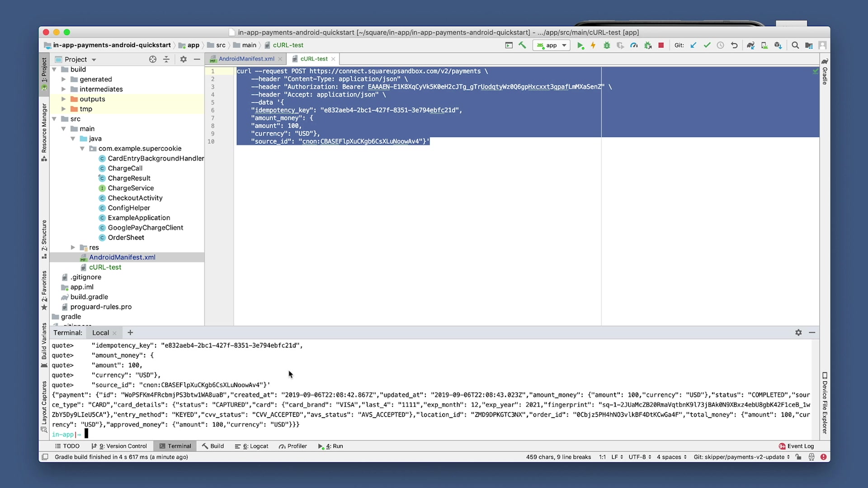The height and width of the screenshot is (488, 868).
Task: Click Git branch skipper/payments-v2-update in status bar
Action: (x=741, y=457)
